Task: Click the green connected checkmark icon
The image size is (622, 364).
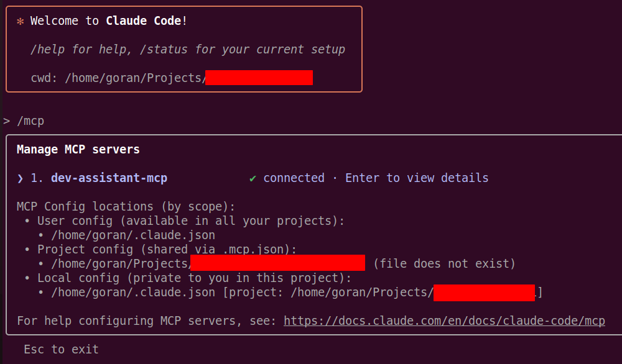Action: pos(253,178)
